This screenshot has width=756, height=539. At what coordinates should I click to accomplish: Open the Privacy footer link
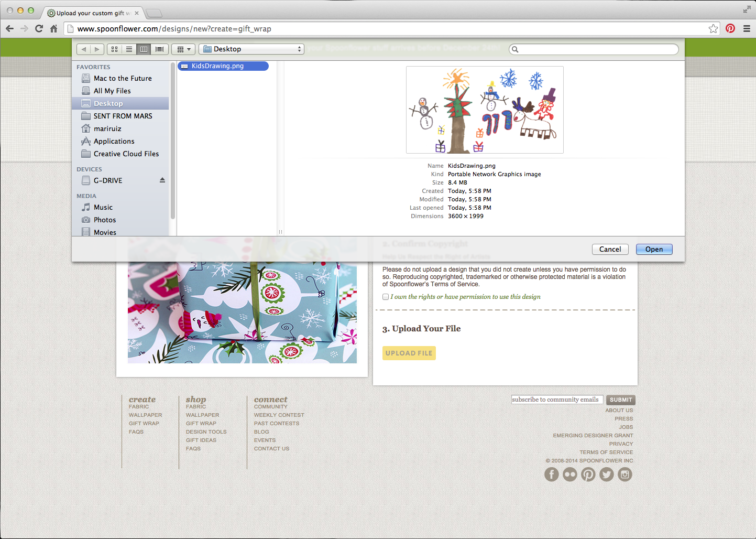[x=621, y=444]
